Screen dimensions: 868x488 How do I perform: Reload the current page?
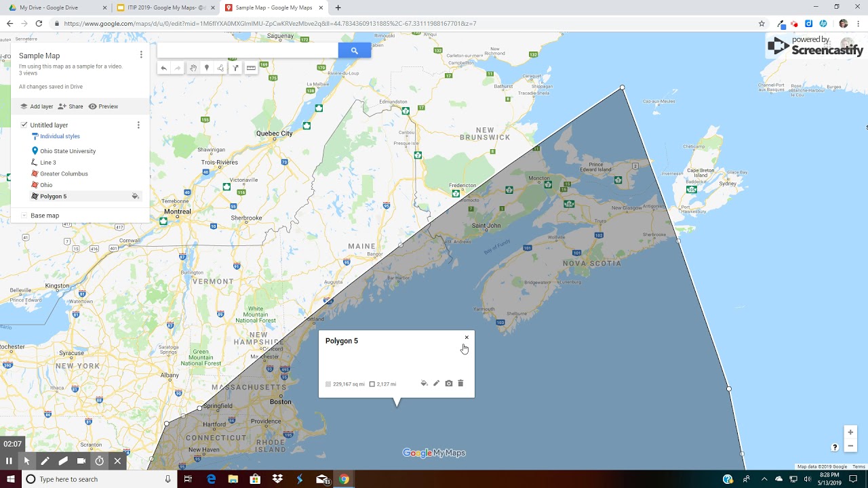click(x=39, y=23)
